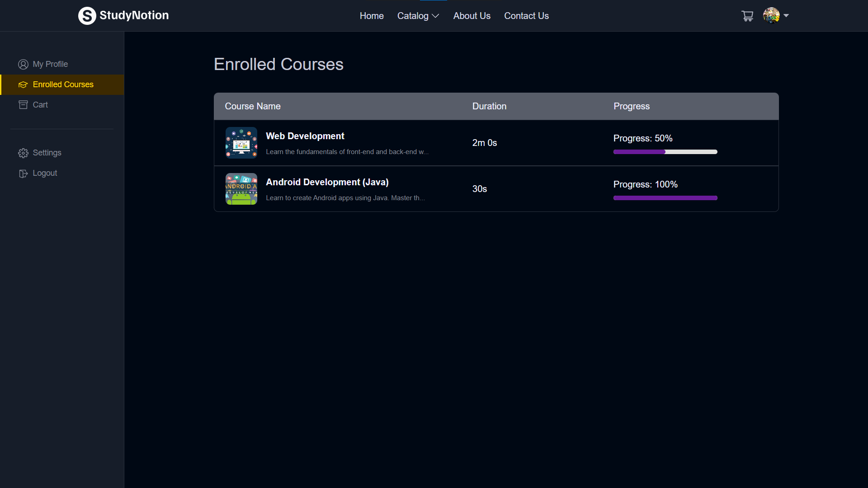The width and height of the screenshot is (868, 488).
Task: Open the Android Development (Java) course title
Action: click(x=327, y=182)
